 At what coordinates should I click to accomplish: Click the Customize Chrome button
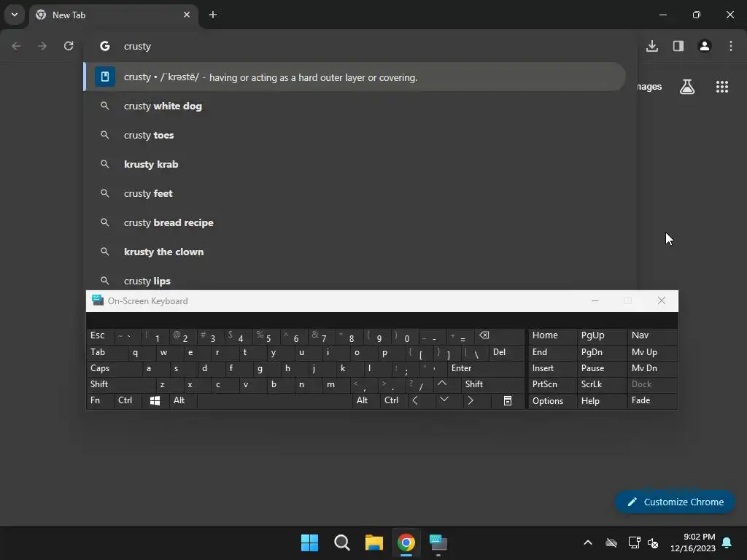point(675,502)
